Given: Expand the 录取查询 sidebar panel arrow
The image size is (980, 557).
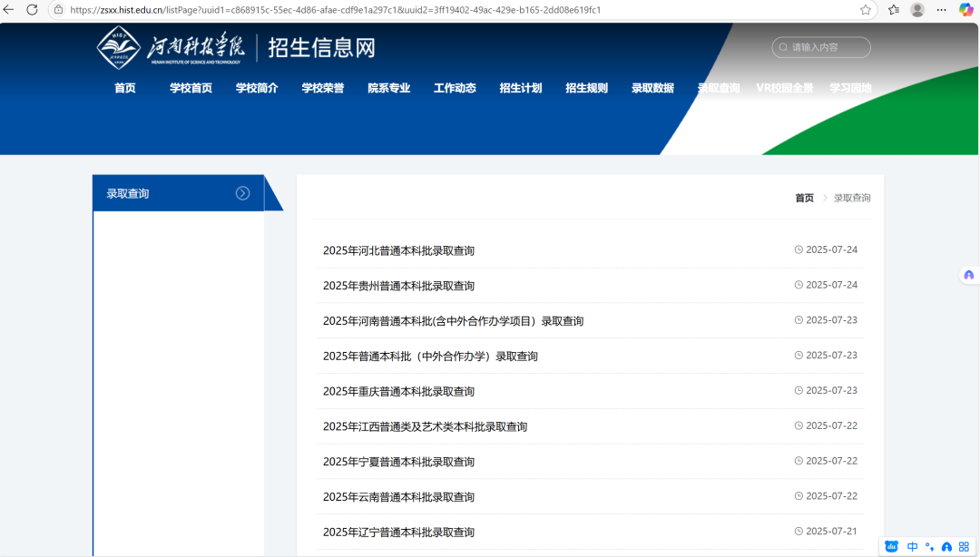Looking at the screenshot, I should click(x=242, y=192).
